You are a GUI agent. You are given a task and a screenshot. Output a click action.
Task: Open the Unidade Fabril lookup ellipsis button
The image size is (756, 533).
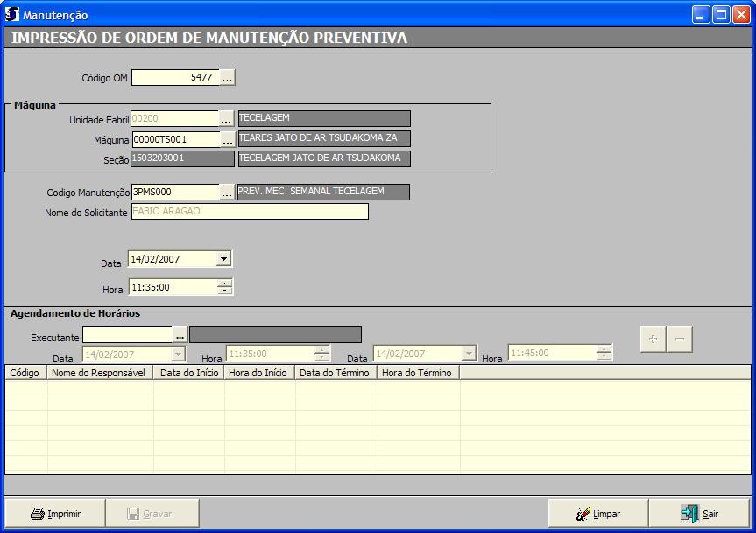[x=227, y=119]
